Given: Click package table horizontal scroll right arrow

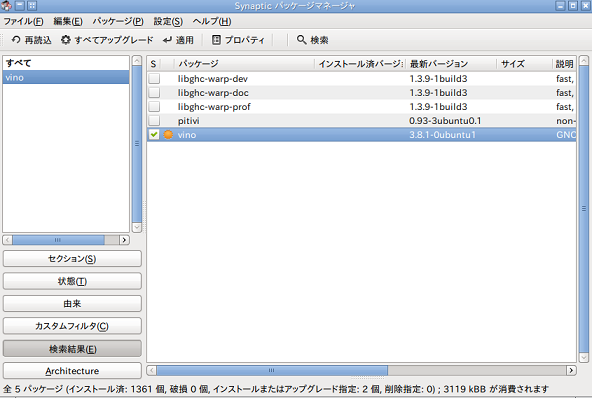Looking at the screenshot, I should [571, 370].
